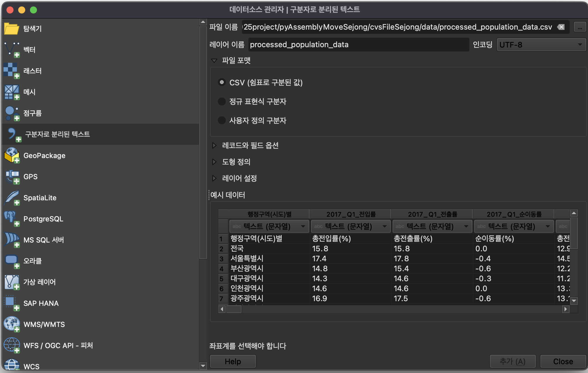
Task: Choose 정규 표현식 구분자 radio option
Action: [x=222, y=101]
